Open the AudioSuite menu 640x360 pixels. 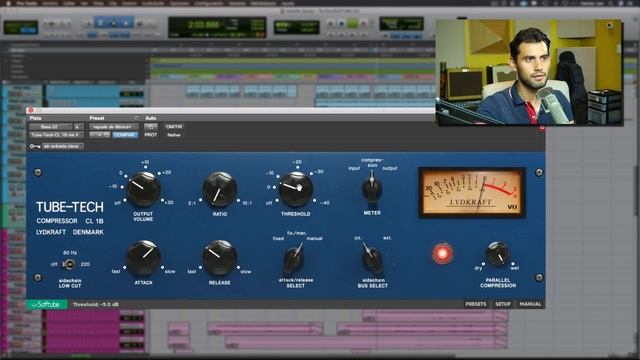point(153,3)
